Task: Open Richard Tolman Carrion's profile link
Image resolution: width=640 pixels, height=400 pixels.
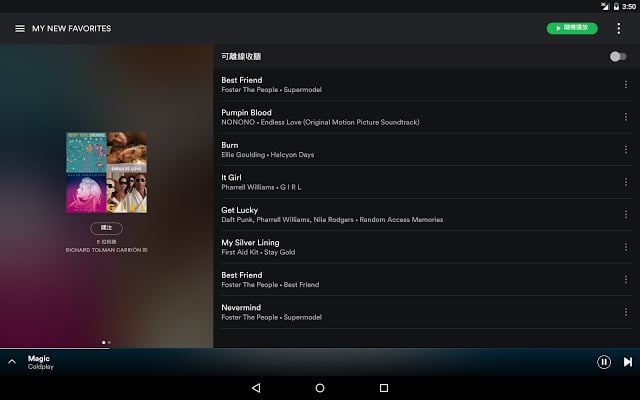Action: pos(107,250)
